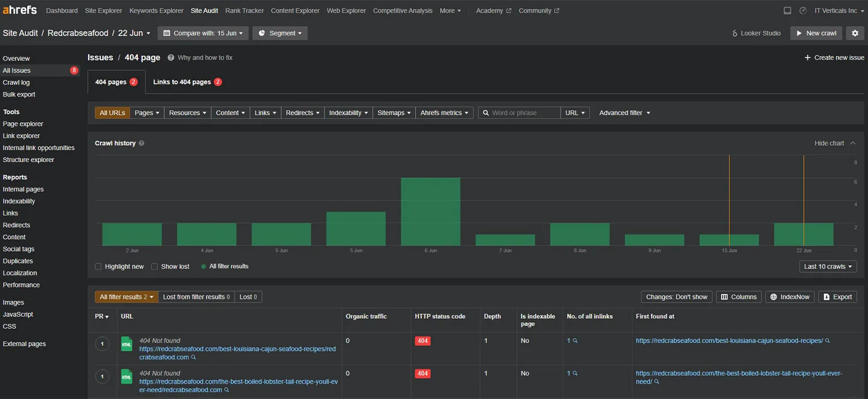Open the Columns configuration

(x=738, y=296)
